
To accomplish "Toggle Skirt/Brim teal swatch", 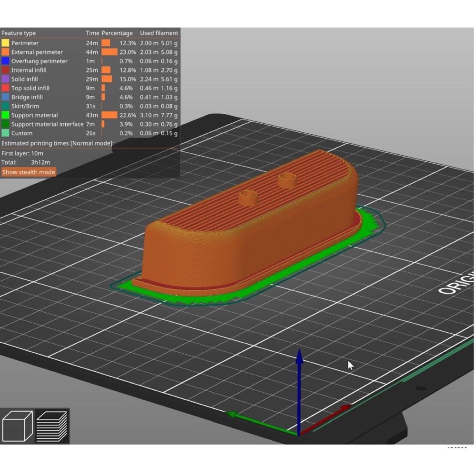I will click(5, 106).
